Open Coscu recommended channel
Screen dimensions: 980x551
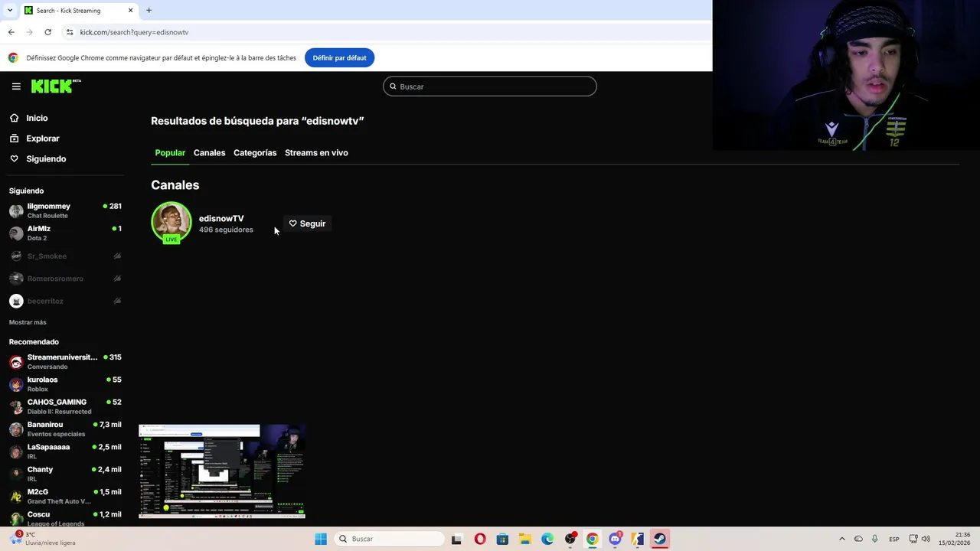point(65,518)
